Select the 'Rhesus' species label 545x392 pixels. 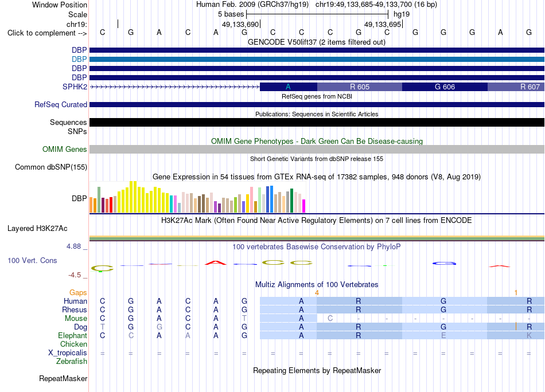coord(75,309)
